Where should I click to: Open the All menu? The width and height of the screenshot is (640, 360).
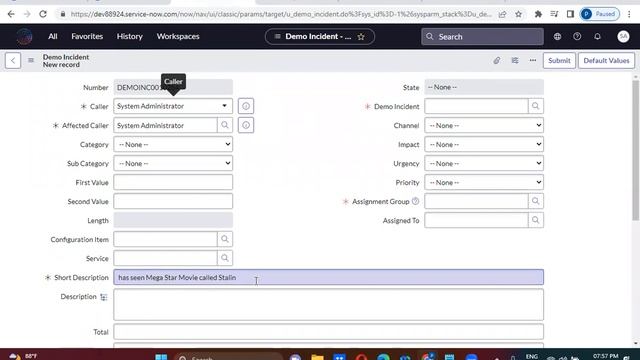coord(53,36)
